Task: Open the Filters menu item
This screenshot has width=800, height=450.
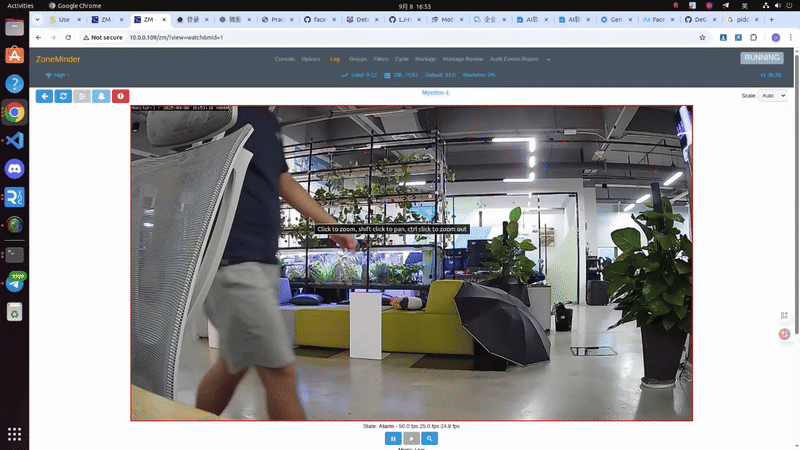Action: pyautogui.click(x=381, y=59)
